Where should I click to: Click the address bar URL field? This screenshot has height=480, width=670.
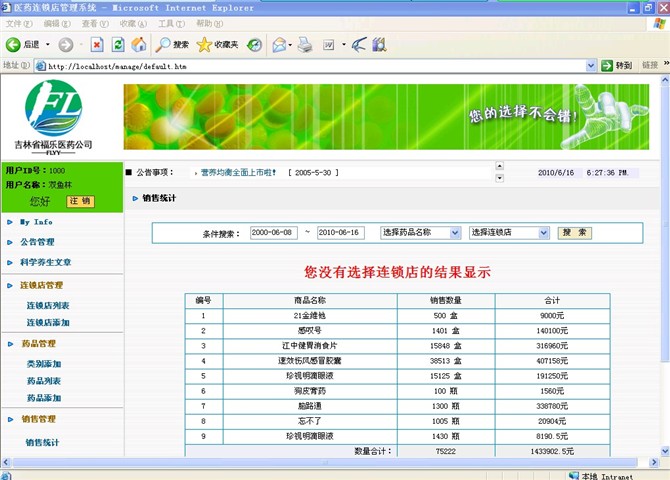316,66
